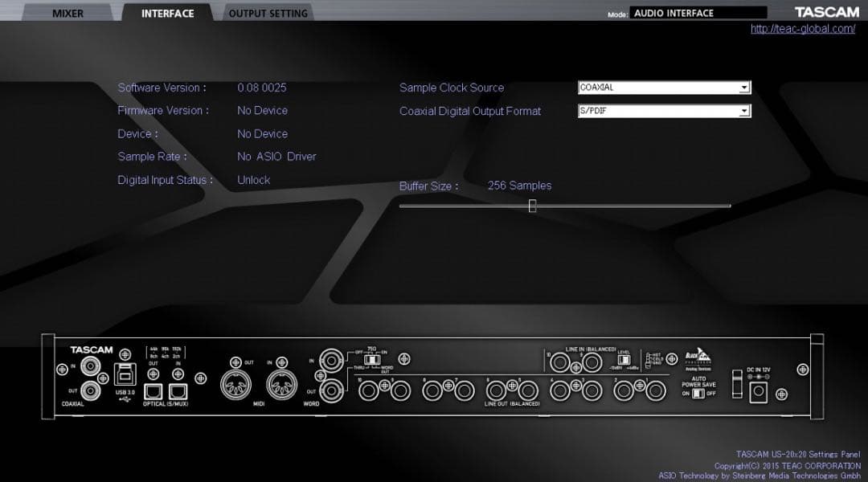Viewport: 868px width, 482px height.
Task: Switch to the MIXER tab
Action: (68, 13)
